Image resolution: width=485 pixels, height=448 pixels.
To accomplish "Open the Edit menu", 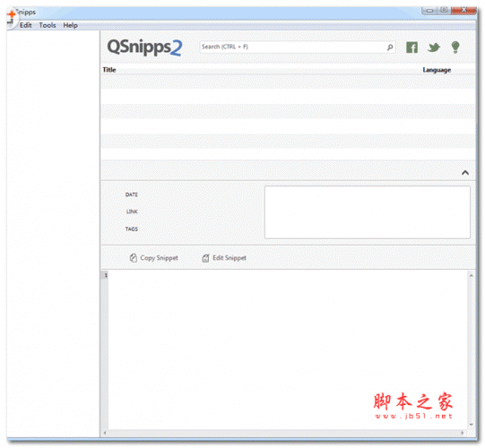I will [26, 25].
